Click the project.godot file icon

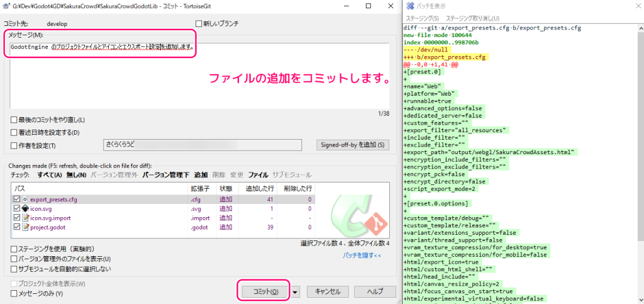[x=25, y=227]
